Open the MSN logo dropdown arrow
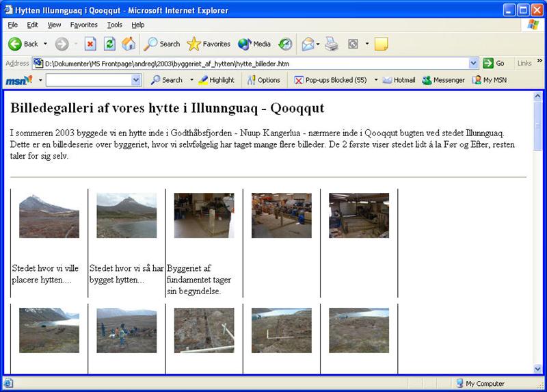The width and height of the screenshot is (547, 392). point(40,80)
